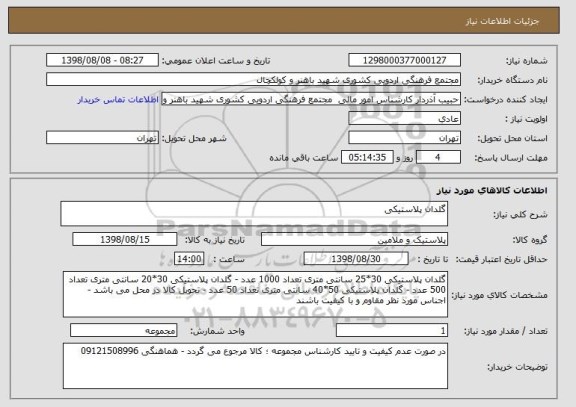Select the need number field 1298000377000127
This screenshot has width=576, height=407.
(x=404, y=60)
